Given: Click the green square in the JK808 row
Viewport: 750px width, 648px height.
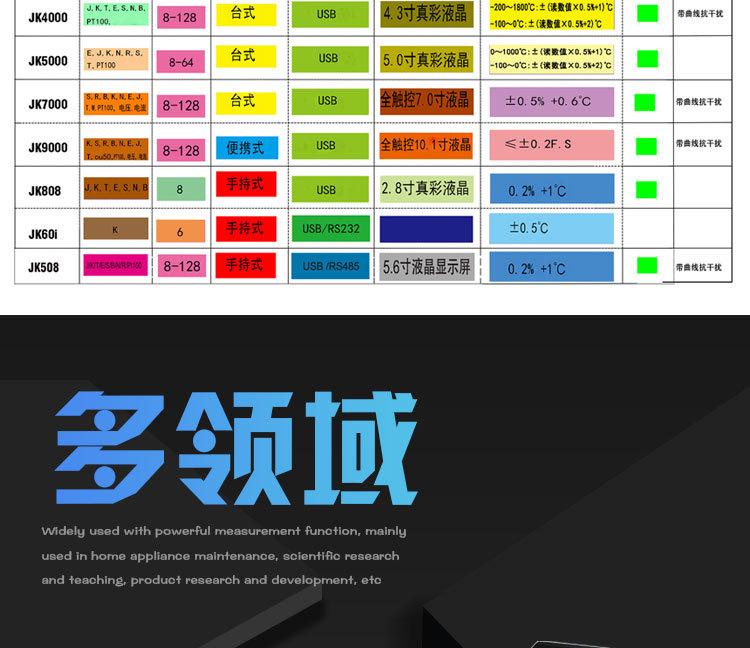Looking at the screenshot, I should coord(647,189).
